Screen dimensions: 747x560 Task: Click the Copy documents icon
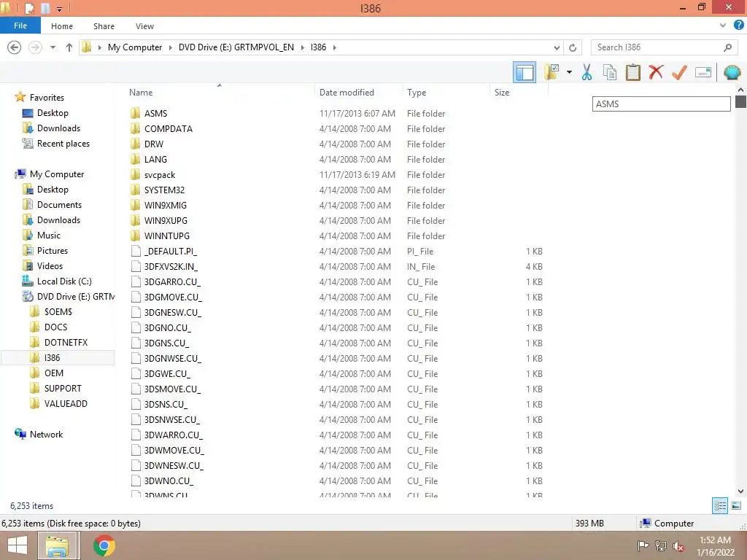pyautogui.click(x=610, y=72)
